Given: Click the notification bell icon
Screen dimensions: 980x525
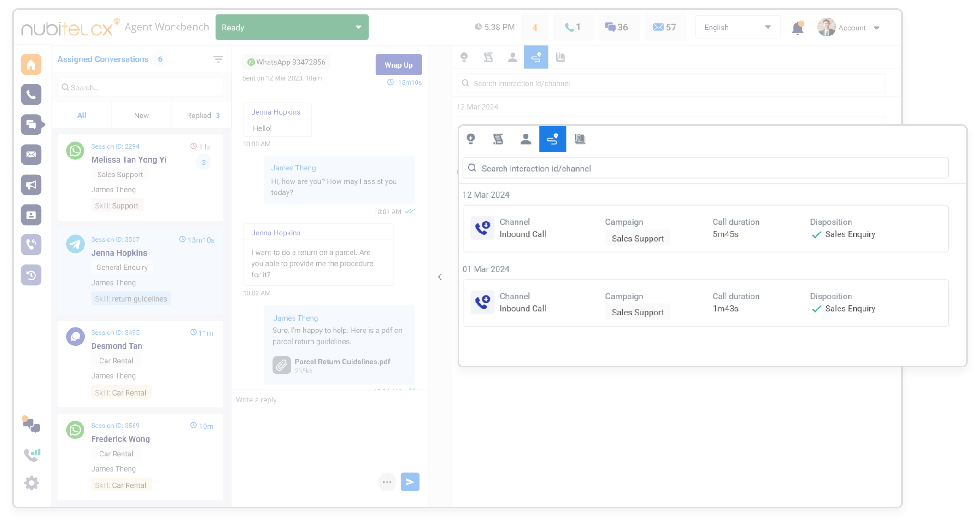Looking at the screenshot, I should [x=798, y=28].
